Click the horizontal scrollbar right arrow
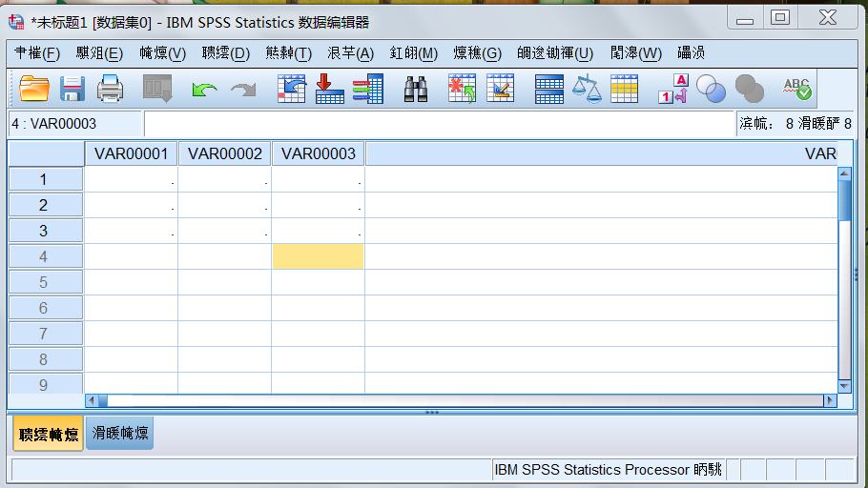This screenshot has height=488, width=868. point(830,400)
